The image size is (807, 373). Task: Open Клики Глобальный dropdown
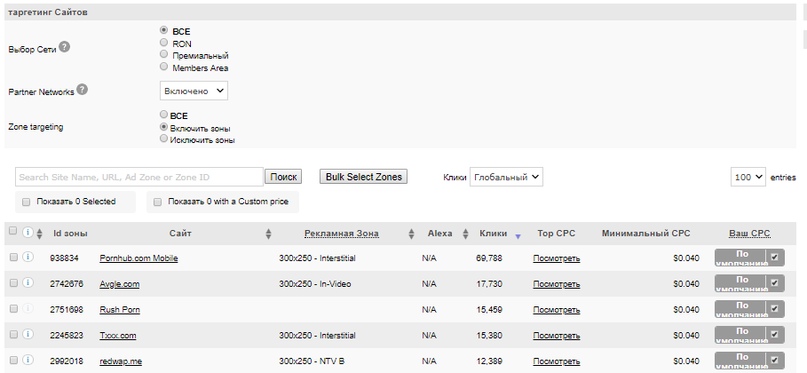click(x=506, y=177)
